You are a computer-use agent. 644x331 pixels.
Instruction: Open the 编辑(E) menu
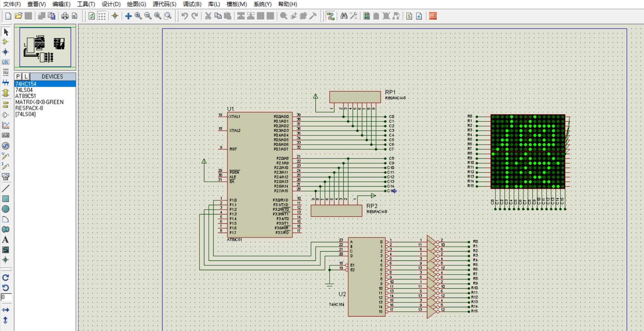61,4
